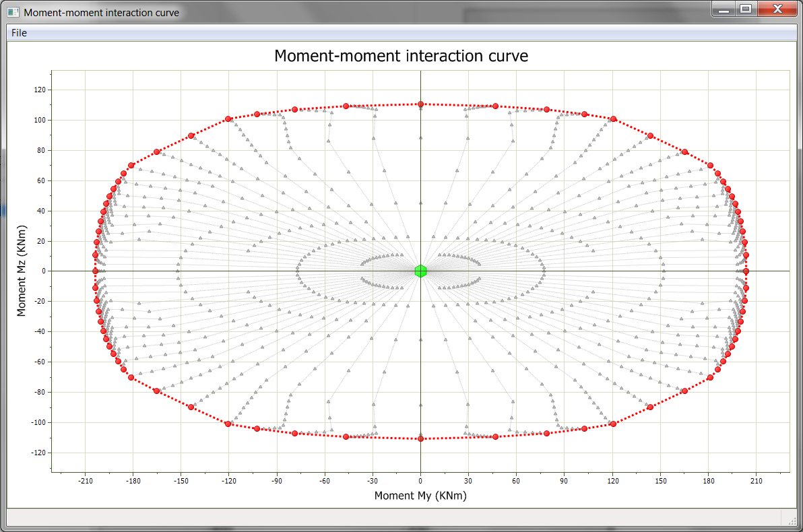
Task: Click the chart title 'Moment-moment interaction curve'
Action: (401, 56)
